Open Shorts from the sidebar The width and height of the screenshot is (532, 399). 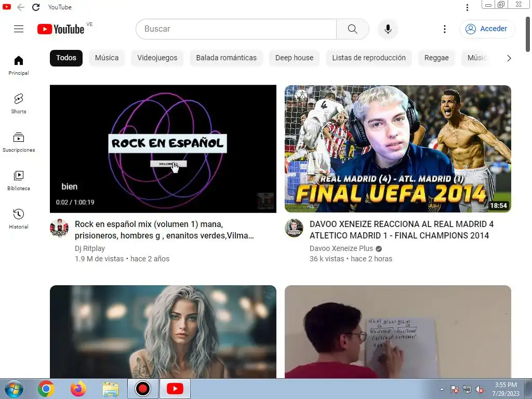(x=19, y=104)
